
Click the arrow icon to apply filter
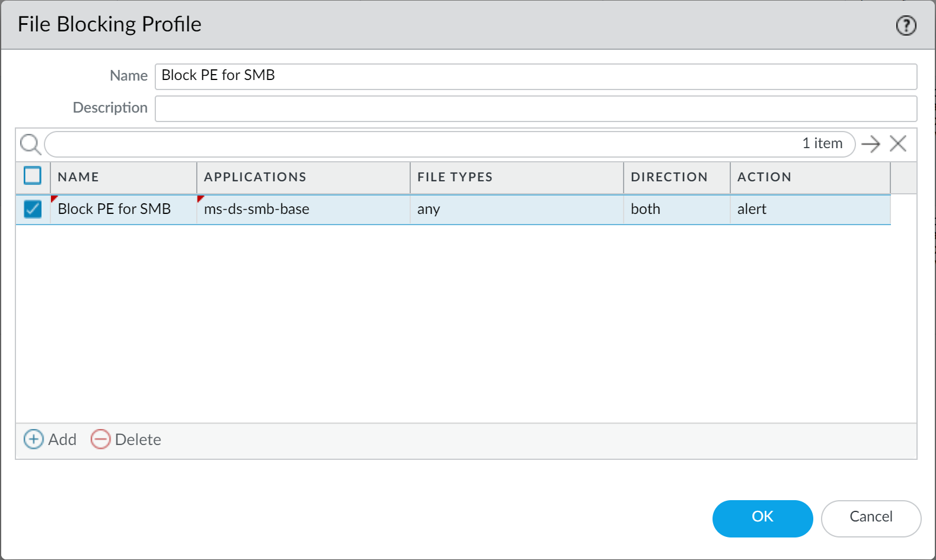click(x=870, y=144)
